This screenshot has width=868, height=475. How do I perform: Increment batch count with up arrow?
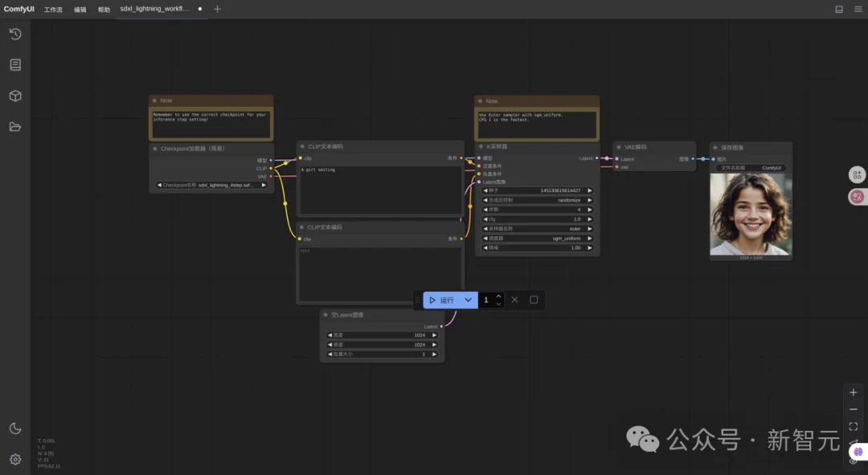pos(499,297)
